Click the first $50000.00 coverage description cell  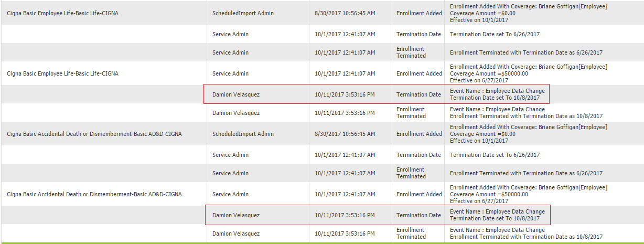528,73
